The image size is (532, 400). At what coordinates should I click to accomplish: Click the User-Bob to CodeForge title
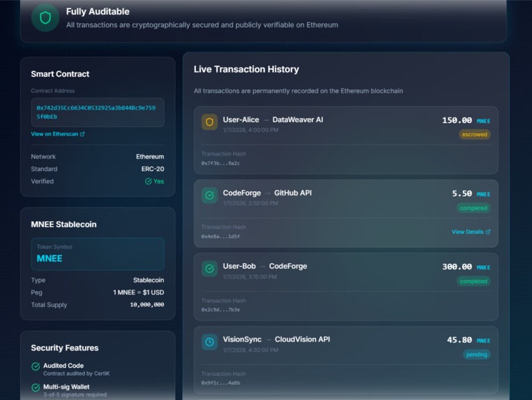point(265,266)
